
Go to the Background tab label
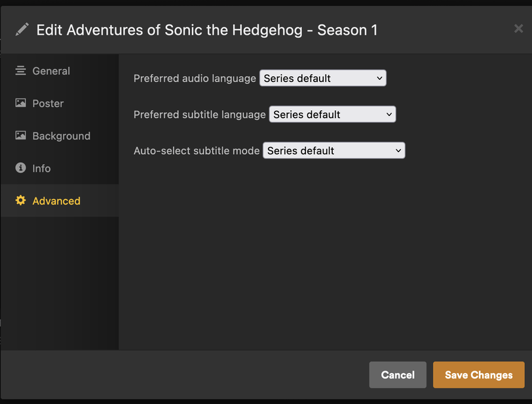(62, 136)
